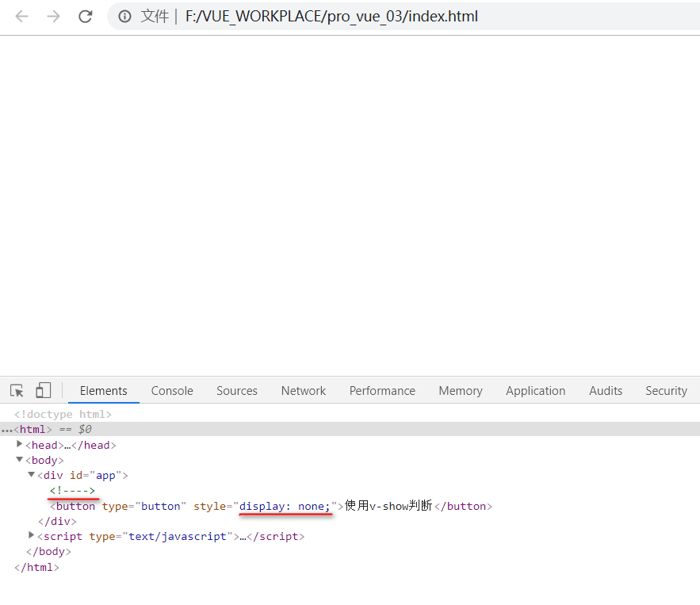Select the doctype html line
This screenshot has width=700, height=605.
coord(63,415)
